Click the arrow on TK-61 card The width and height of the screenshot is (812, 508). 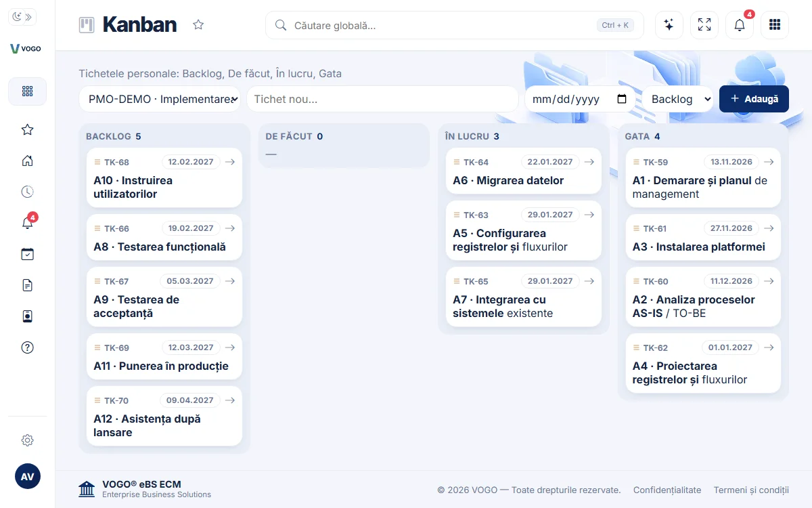coord(769,228)
